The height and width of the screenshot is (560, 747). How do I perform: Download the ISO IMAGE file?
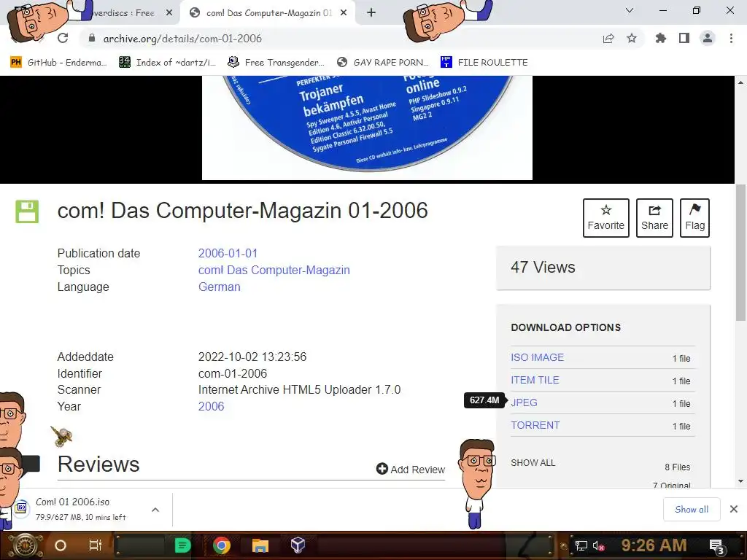[538, 357]
